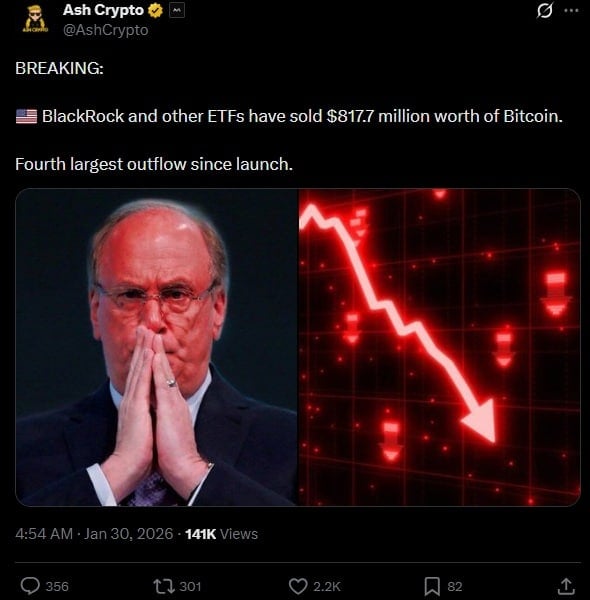Like the post with heart icon
590x600 pixels.
pos(298,586)
